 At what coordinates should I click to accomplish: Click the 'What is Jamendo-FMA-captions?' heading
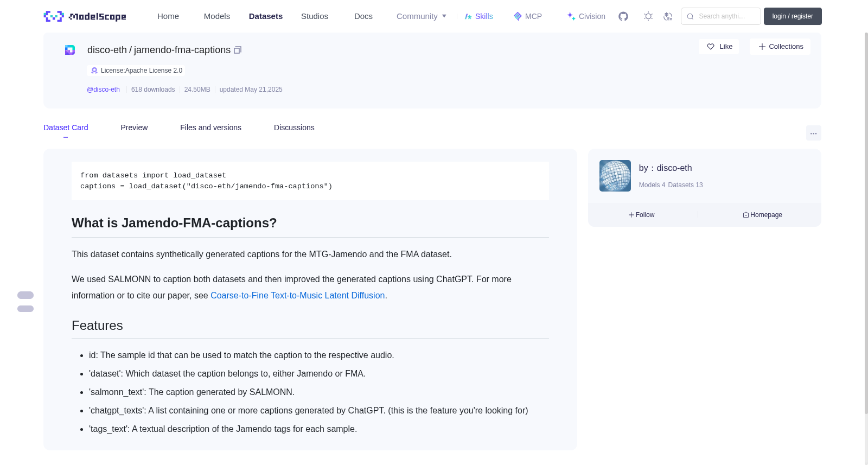[174, 223]
